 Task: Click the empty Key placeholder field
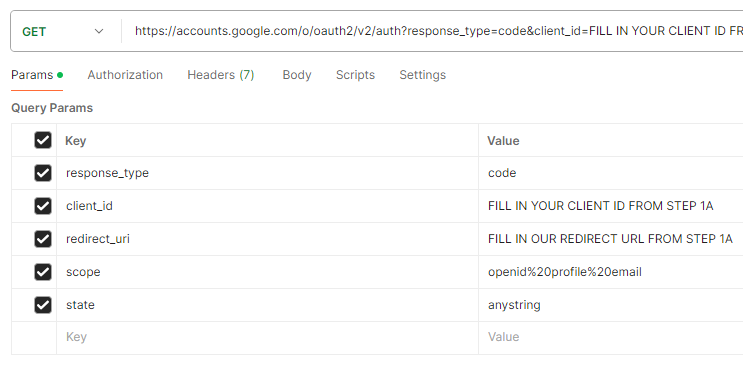pos(267,338)
